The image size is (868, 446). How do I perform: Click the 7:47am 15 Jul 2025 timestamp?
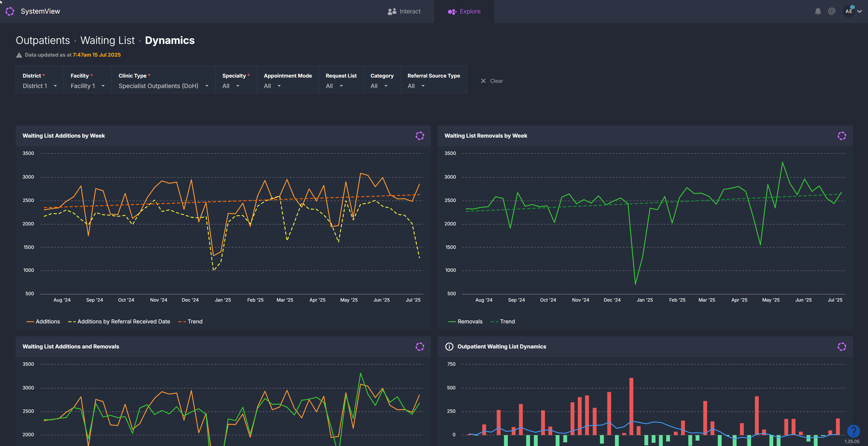coord(97,55)
